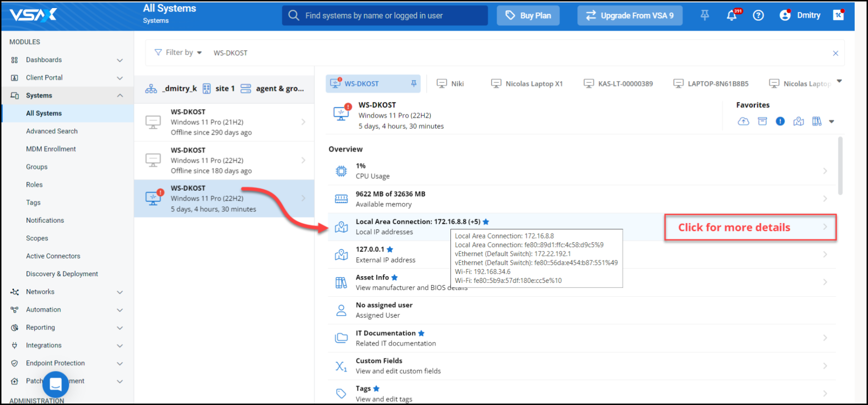Click the archive box favorite icon

(762, 122)
